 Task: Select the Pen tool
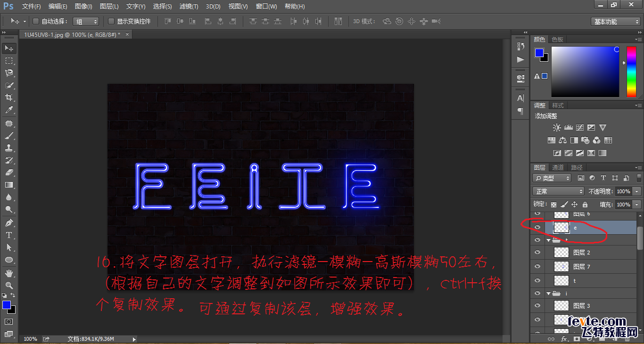[x=9, y=222]
